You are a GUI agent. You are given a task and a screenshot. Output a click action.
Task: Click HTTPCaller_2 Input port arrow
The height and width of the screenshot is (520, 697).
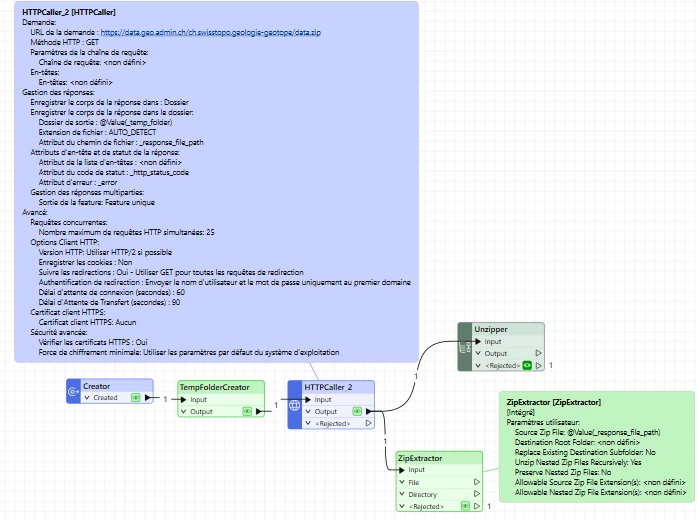pyautogui.click(x=308, y=400)
